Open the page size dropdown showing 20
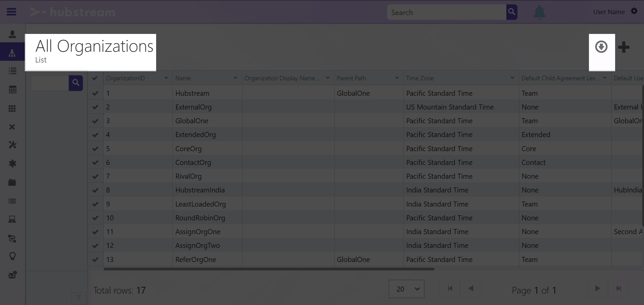The image size is (644, 305). (x=406, y=289)
